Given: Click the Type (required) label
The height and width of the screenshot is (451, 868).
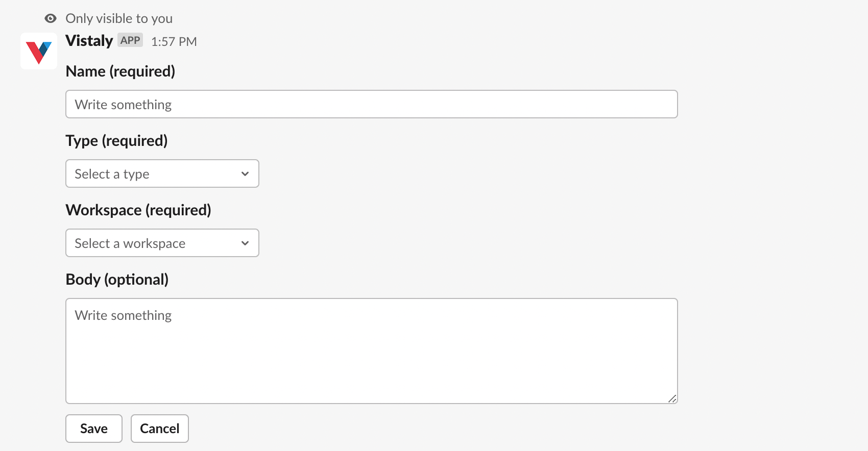Looking at the screenshot, I should 117,141.
